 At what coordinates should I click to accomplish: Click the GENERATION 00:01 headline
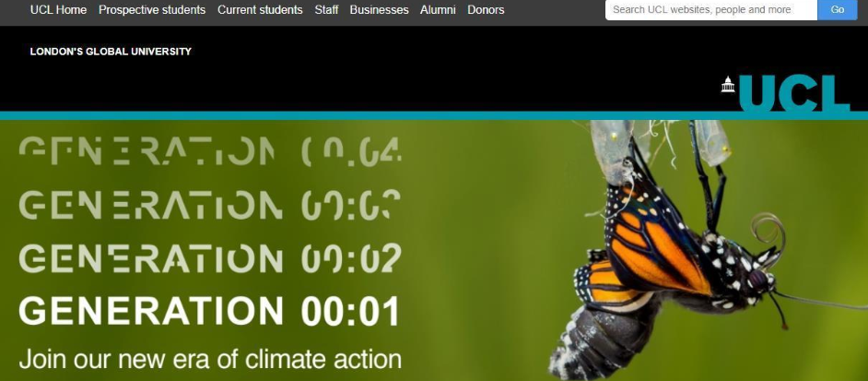tap(209, 311)
